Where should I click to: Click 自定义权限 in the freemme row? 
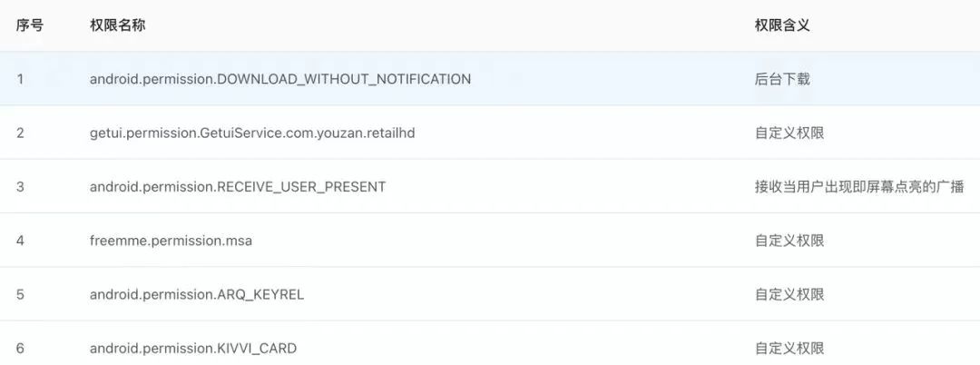(x=789, y=241)
